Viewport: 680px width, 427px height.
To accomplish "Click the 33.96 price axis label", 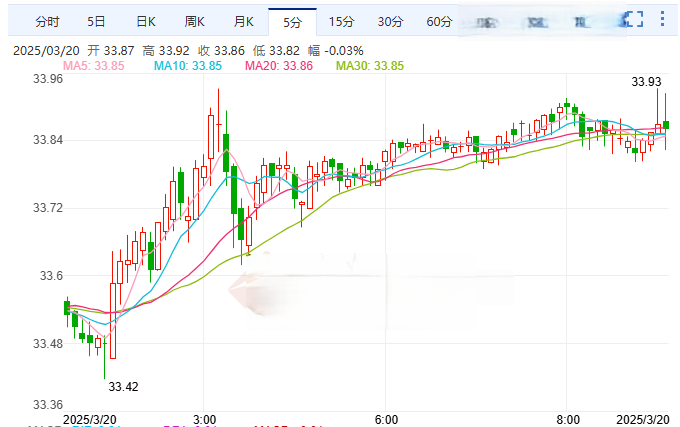I will click(48, 79).
